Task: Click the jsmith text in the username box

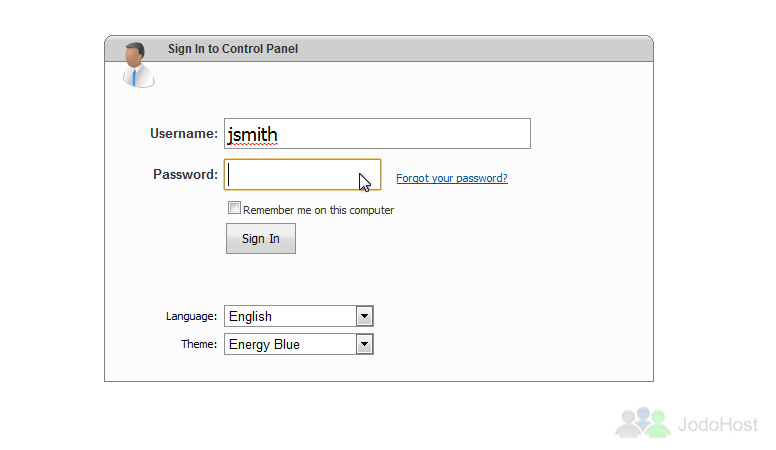Action: tap(252, 135)
